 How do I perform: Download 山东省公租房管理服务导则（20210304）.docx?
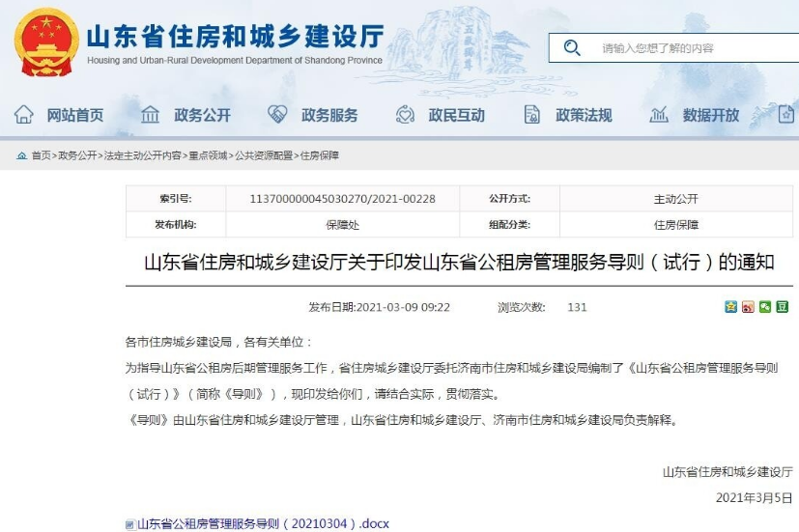(x=263, y=523)
